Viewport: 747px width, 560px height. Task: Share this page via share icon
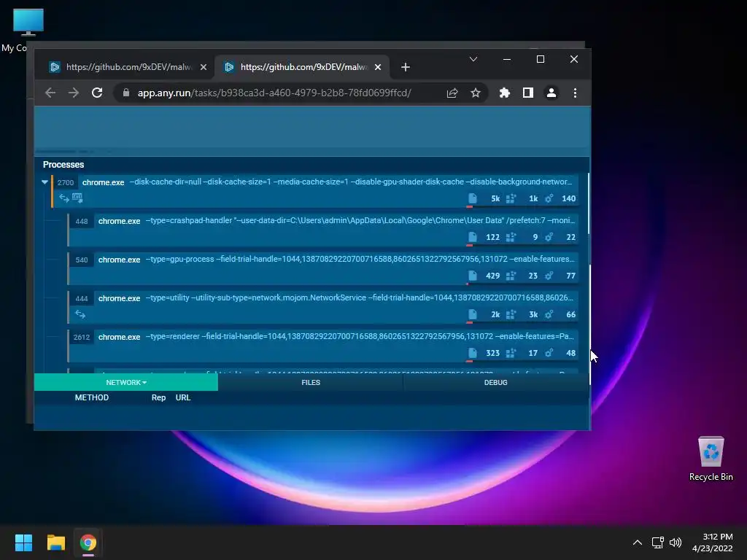452,93
